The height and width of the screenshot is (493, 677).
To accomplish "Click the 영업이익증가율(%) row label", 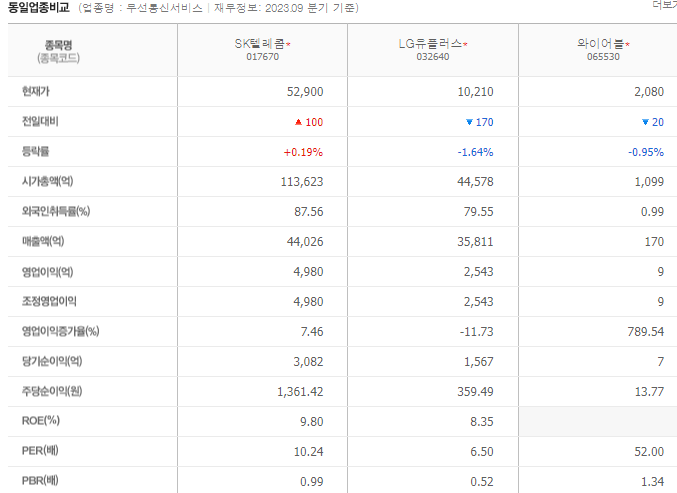I will [x=60, y=331].
